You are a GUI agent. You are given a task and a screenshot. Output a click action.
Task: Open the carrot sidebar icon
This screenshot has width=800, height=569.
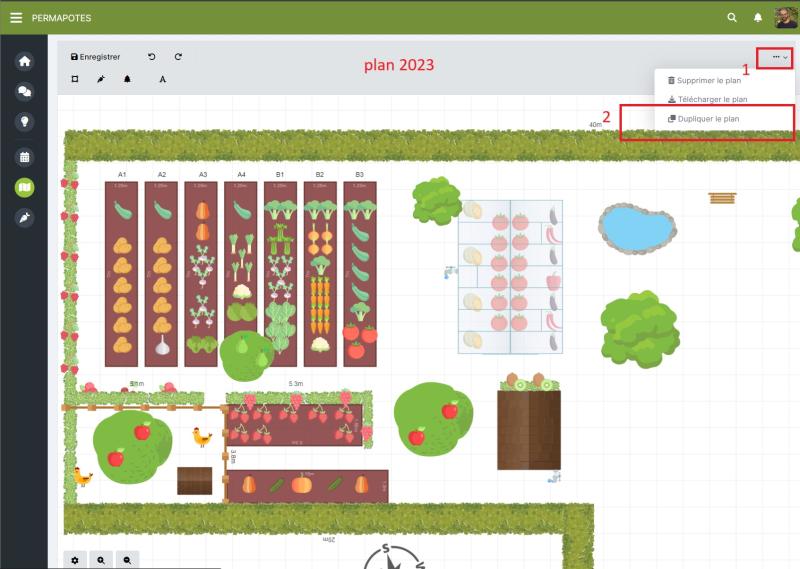[25, 217]
